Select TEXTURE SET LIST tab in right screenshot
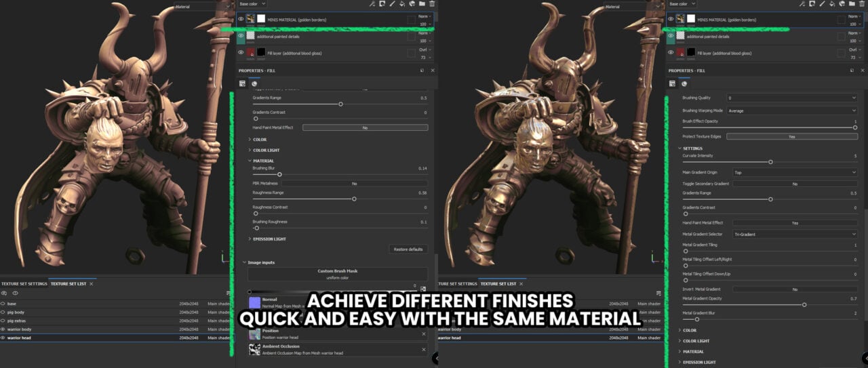Image resolution: width=868 pixels, height=368 pixels. click(x=498, y=284)
